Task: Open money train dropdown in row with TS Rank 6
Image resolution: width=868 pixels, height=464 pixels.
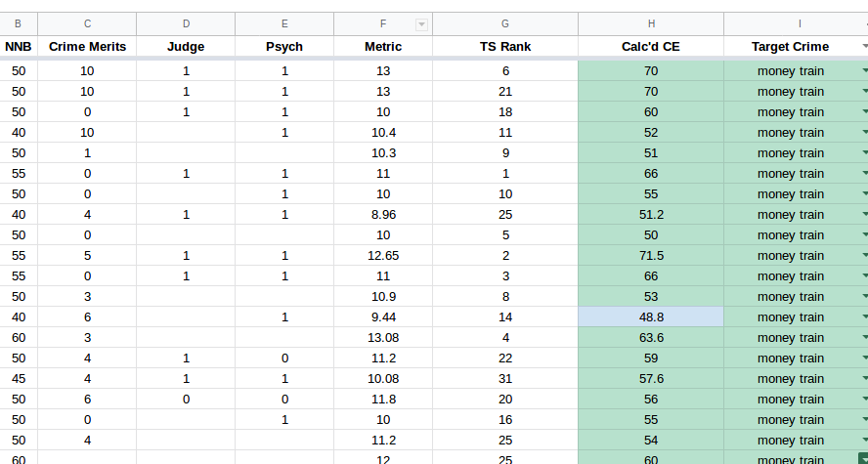Action: (x=865, y=70)
